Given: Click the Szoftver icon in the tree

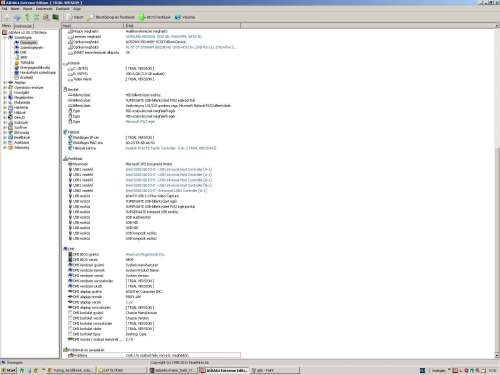Looking at the screenshot, I should pos(10,127).
